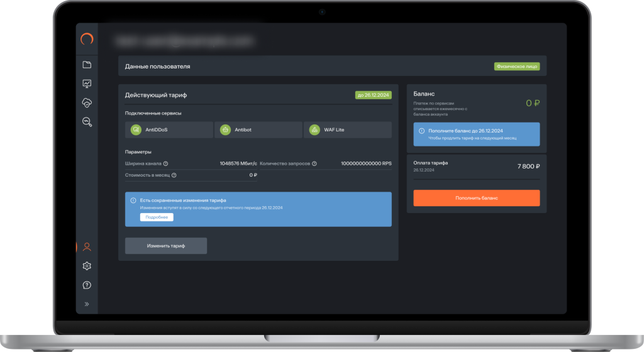Click the Оплата тарифа label
The height and width of the screenshot is (352, 644).
click(x=430, y=163)
